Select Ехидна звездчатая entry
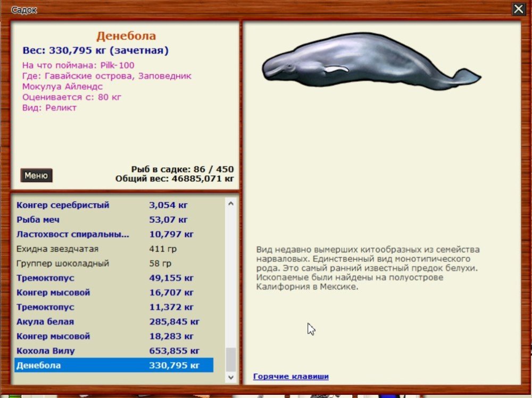 coord(114,249)
